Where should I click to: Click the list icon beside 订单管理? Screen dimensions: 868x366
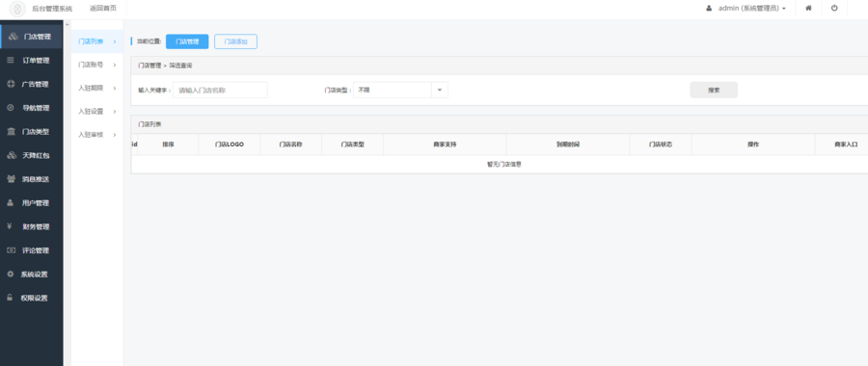[11, 61]
